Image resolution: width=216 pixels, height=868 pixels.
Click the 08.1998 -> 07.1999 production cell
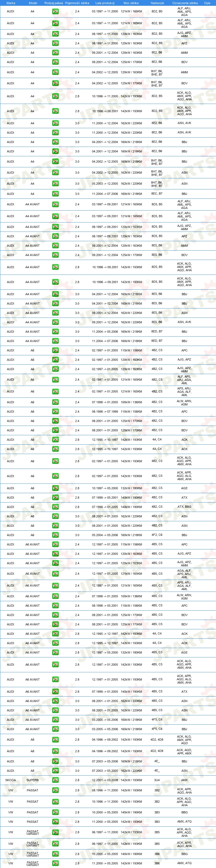pyautogui.click(x=105, y=412)
